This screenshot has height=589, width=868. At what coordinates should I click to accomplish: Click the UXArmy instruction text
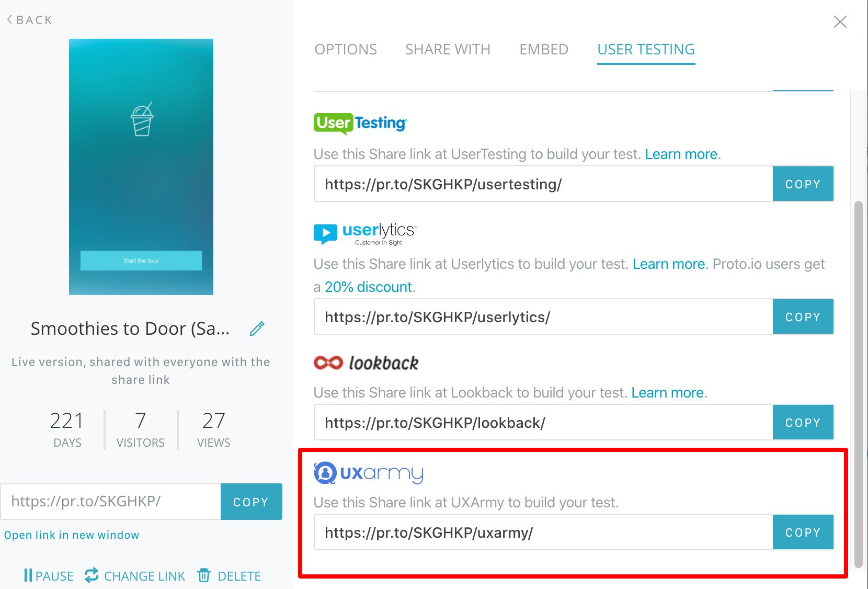(x=466, y=503)
